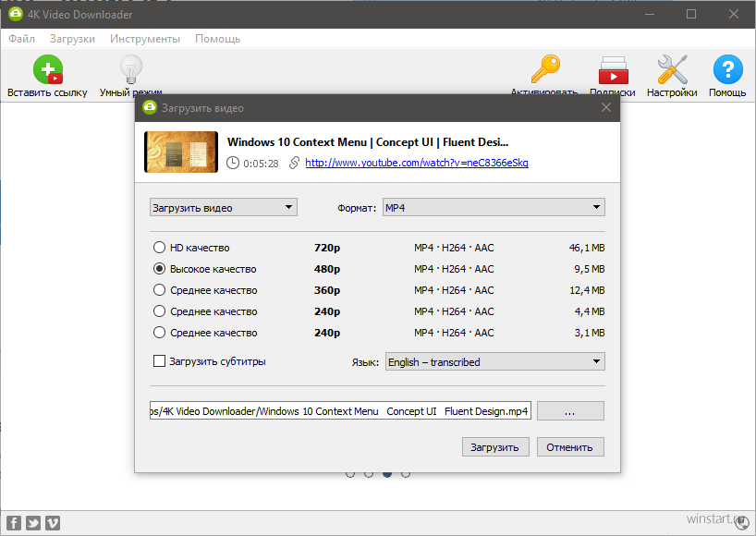The height and width of the screenshot is (536, 756).
Task: Open the Инструменты menu
Action: tap(145, 39)
